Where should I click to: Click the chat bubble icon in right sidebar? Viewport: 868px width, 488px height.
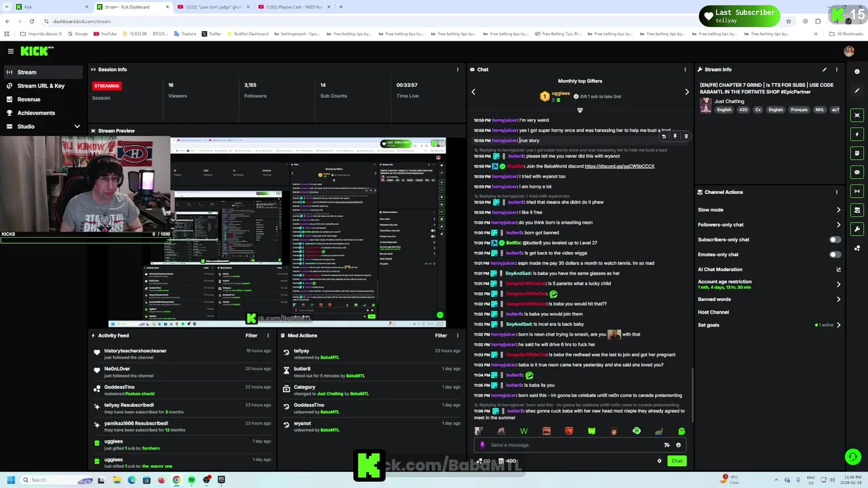[857, 172]
